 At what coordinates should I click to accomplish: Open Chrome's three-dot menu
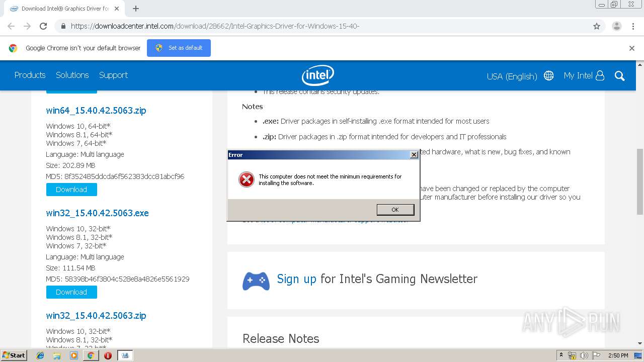633,26
